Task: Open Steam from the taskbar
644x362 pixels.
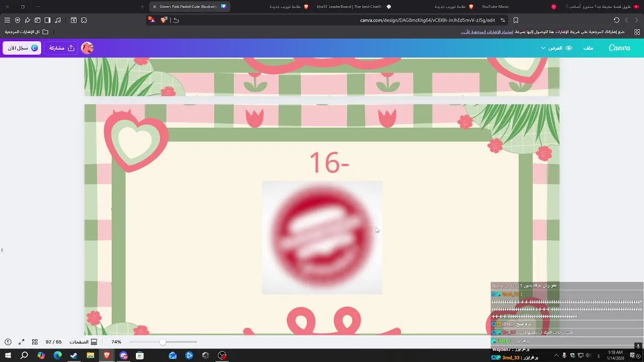Action: tap(74, 355)
